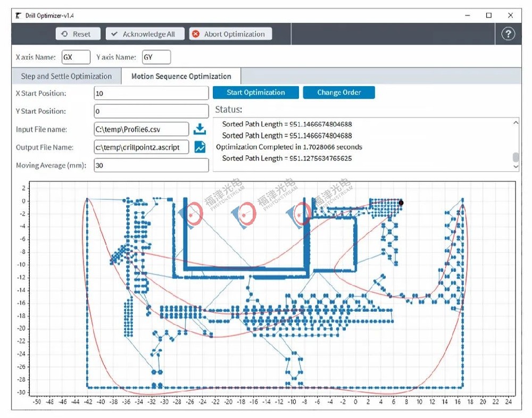This screenshot has width=532, height=418.
Task: Click 'Sorted Path Length = 951.1275634765625' line
Action: pyautogui.click(x=287, y=158)
